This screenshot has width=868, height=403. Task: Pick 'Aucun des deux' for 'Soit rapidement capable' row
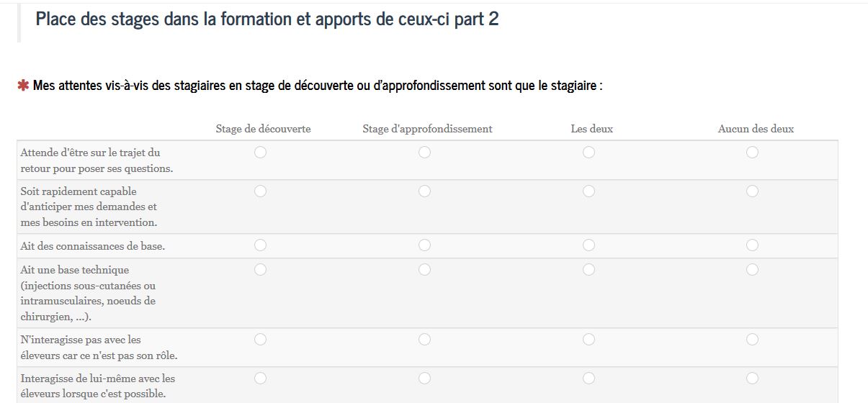[x=752, y=191]
